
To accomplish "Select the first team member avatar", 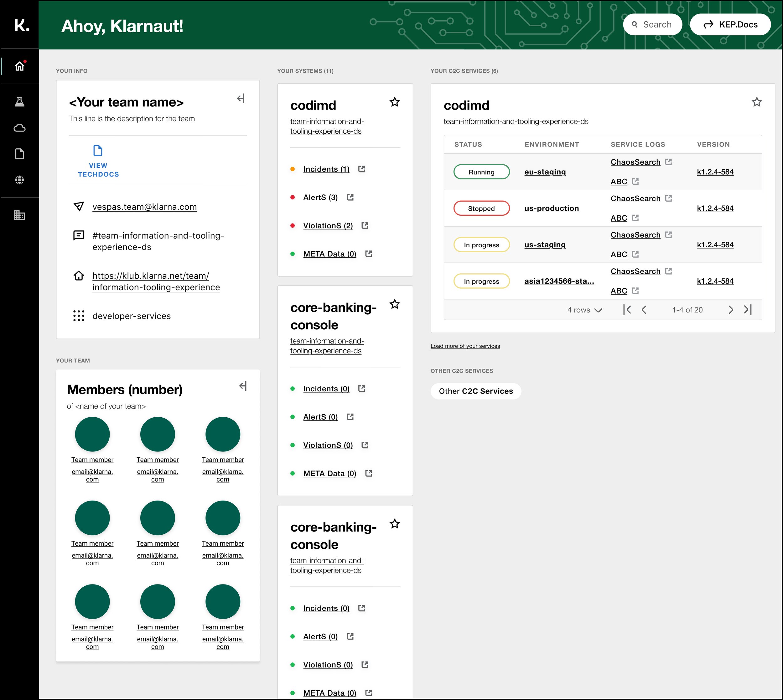I will click(x=92, y=434).
